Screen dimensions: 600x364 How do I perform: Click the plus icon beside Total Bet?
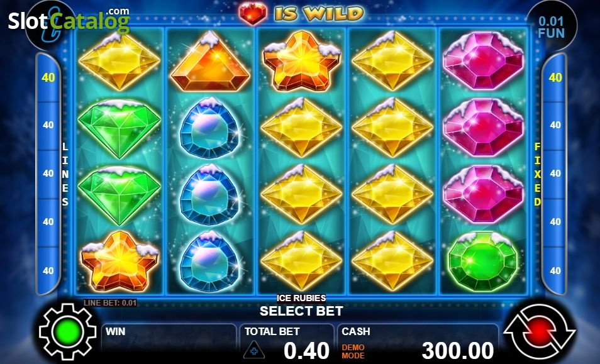click(253, 350)
